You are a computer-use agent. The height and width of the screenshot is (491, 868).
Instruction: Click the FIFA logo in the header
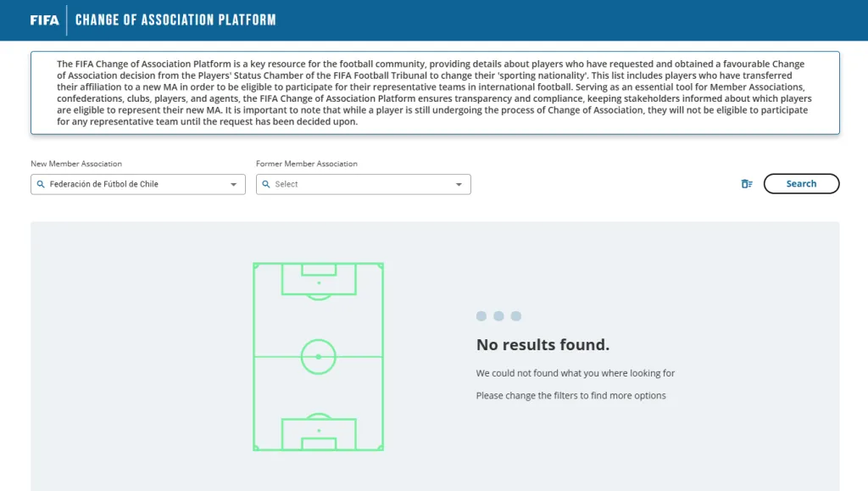pos(44,20)
